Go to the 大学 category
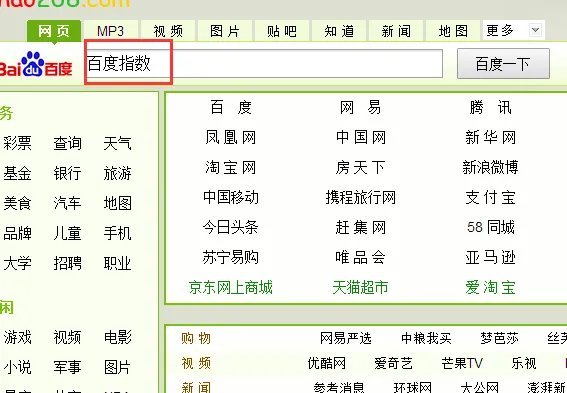567x393 pixels. (x=17, y=263)
